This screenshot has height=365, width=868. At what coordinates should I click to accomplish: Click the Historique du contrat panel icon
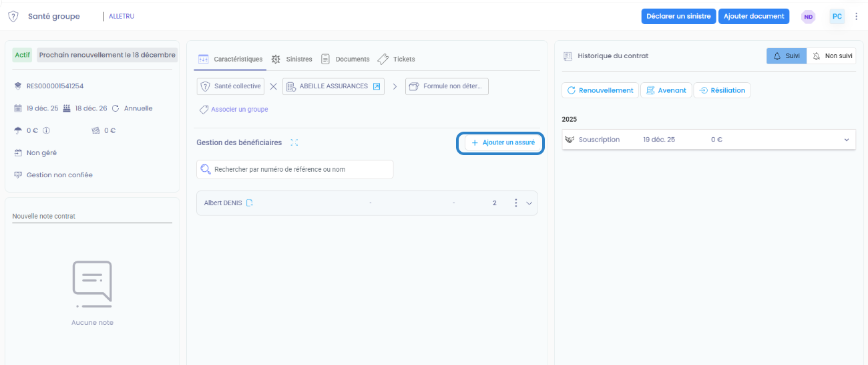click(568, 56)
